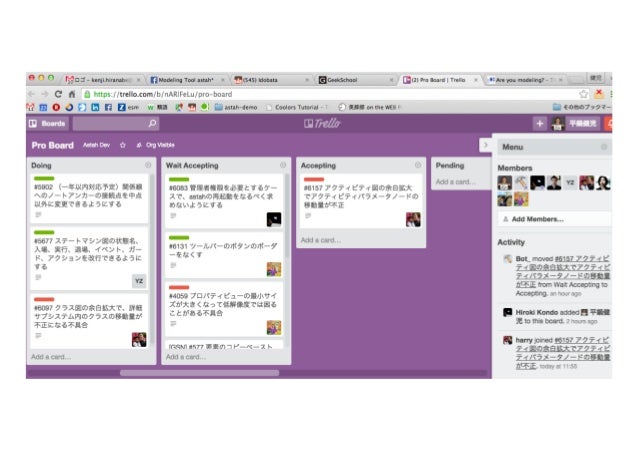Open Hiroki Kondo activity entry
This screenshot has width=638, height=451.
[x=557, y=317]
